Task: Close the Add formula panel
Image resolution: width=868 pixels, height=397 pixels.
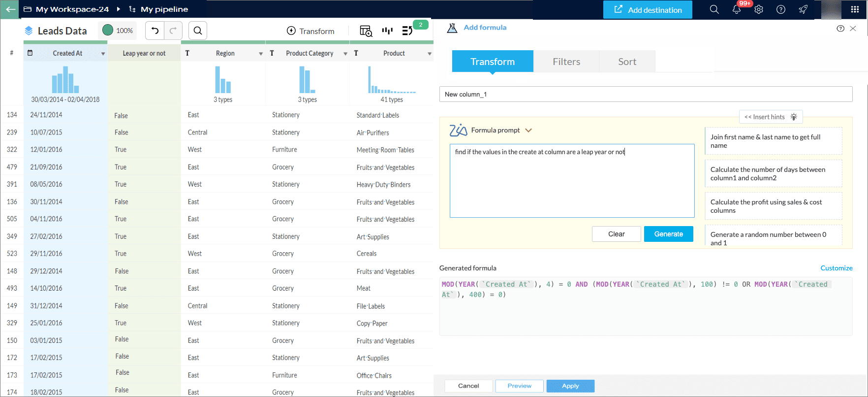Action: [853, 29]
